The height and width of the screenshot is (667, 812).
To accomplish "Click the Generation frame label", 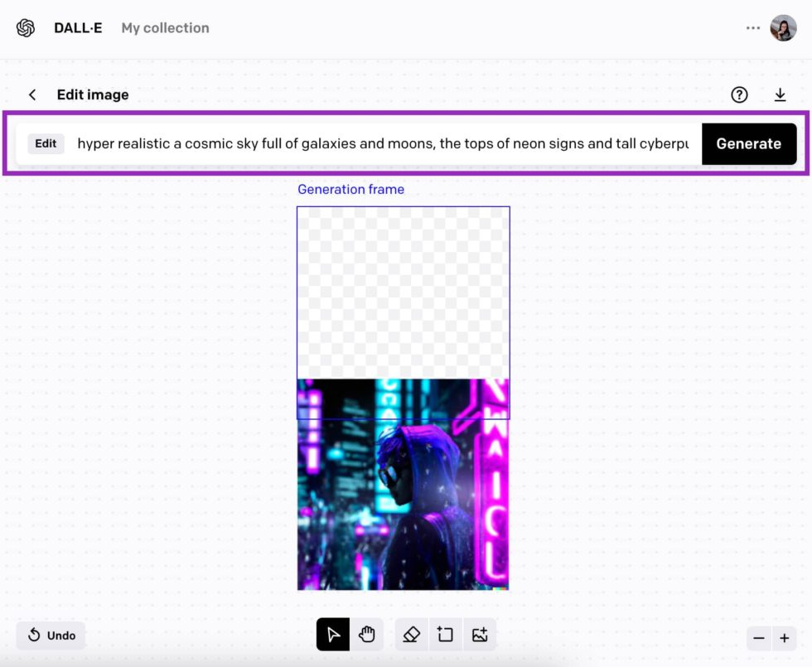I will click(350, 190).
